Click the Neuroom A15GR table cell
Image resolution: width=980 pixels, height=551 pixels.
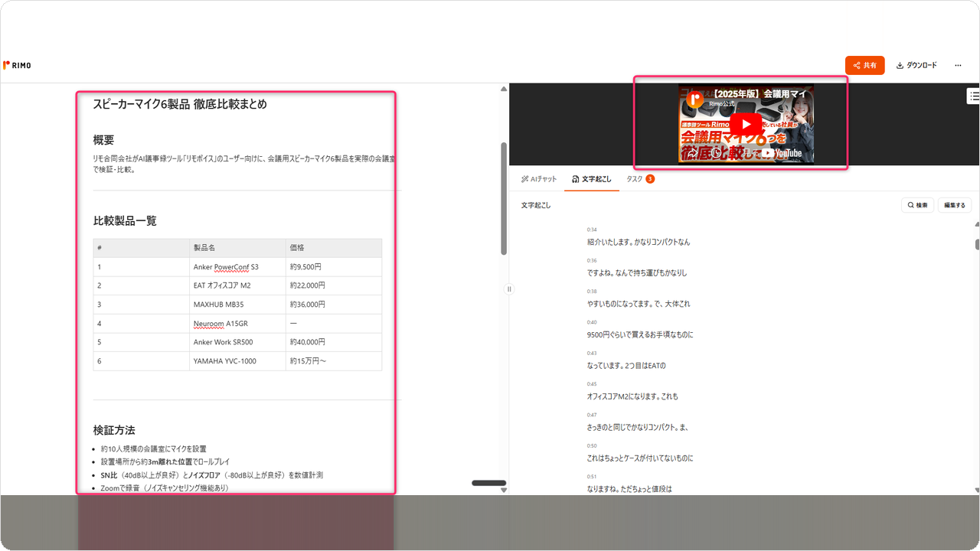(x=237, y=324)
